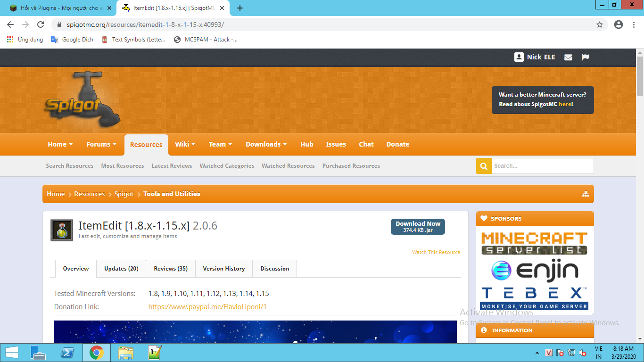Image resolution: width=644 pixels, height=362 pixels.
Task: Open the Ứng dụng apps bookmark
Action: (x=25, y=40)
